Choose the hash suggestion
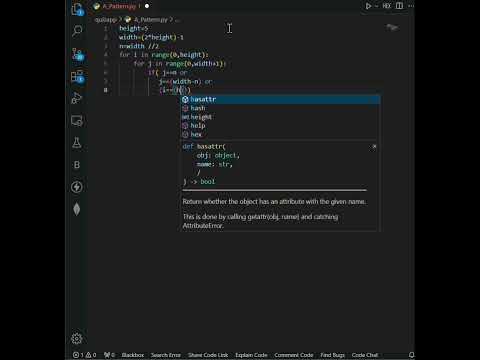 280,108
